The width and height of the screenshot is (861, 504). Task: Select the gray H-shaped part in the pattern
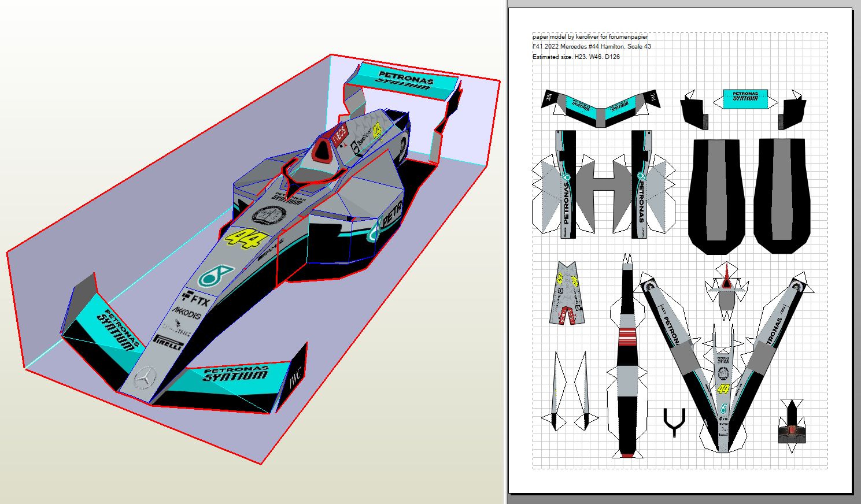[x=604, y=185]
